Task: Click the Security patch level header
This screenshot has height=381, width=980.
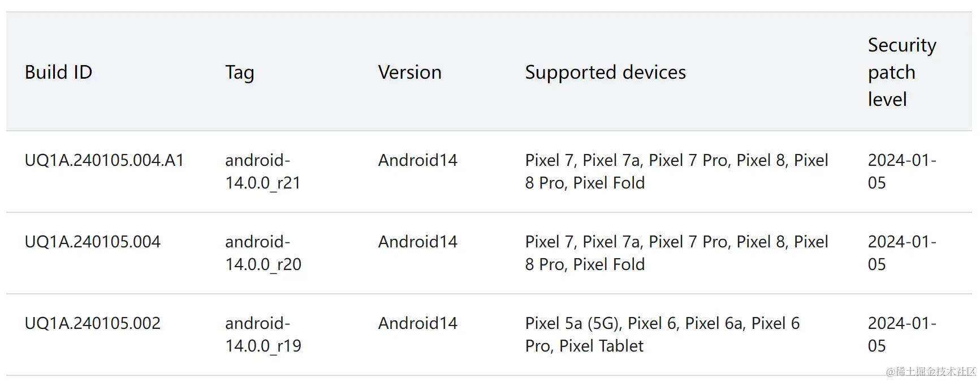Action: pyautogui.click(x=902, y=72)
